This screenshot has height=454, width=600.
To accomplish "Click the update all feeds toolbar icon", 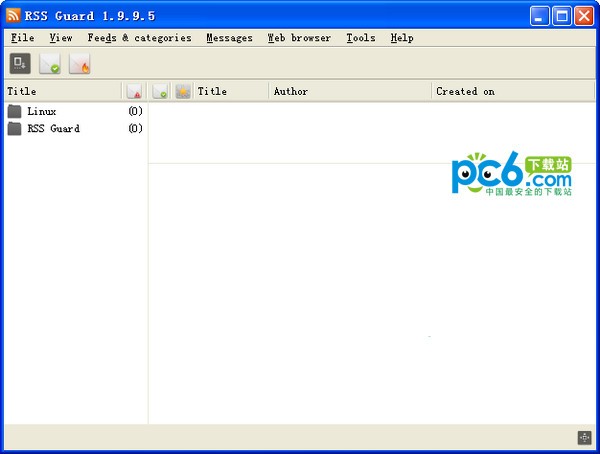I will [x=20, y=63].
